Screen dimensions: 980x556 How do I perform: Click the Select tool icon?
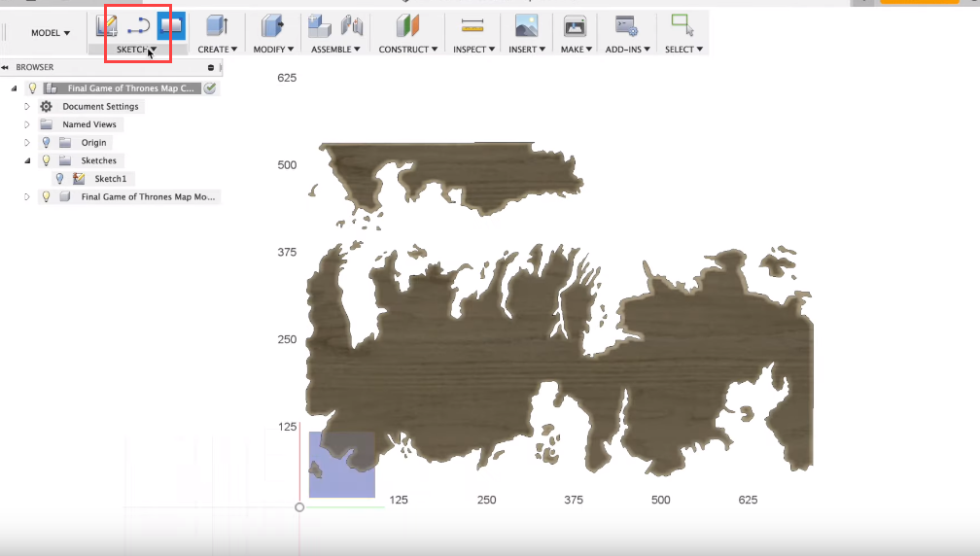click(x=682, y=25)
